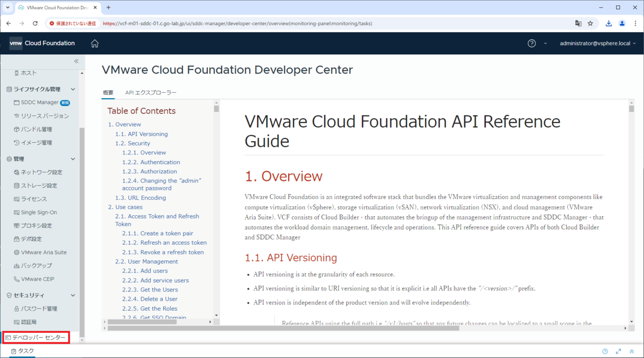Image resolution: width=644 pixels, height=358 pixels.
Task: Reload the page with browser refresh icon
Action: click(x=35, y=24)
